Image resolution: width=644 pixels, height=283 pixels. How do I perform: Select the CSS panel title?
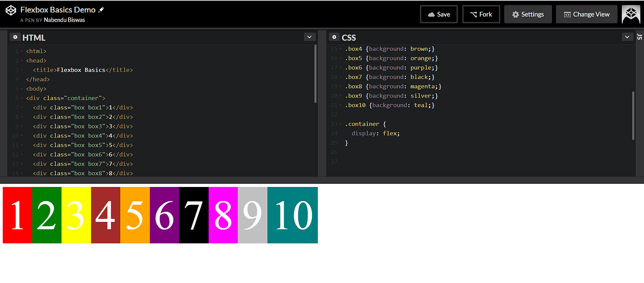click(x=349, y=38)
